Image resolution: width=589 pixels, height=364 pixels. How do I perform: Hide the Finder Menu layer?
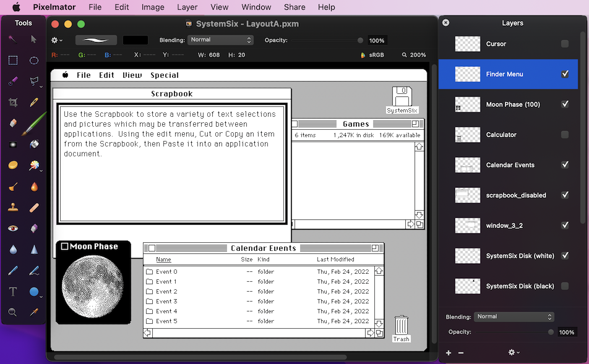point(565,74)
